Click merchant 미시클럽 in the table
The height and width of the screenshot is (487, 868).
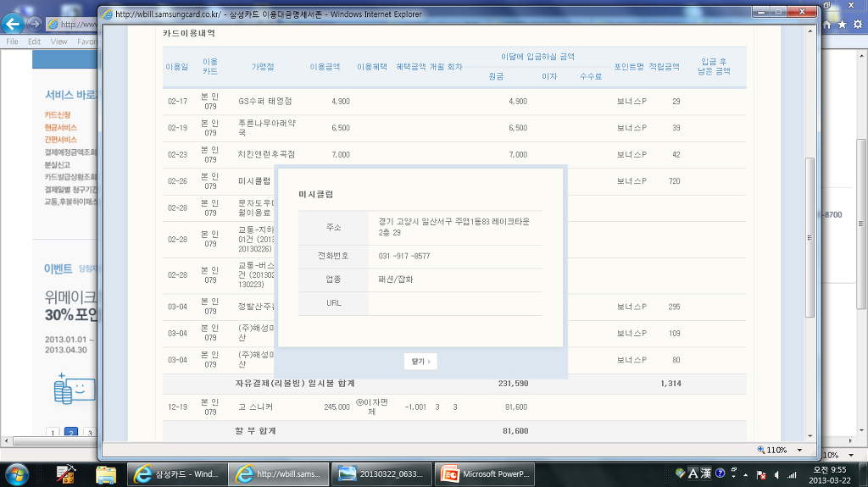click(x=254, y=181)
